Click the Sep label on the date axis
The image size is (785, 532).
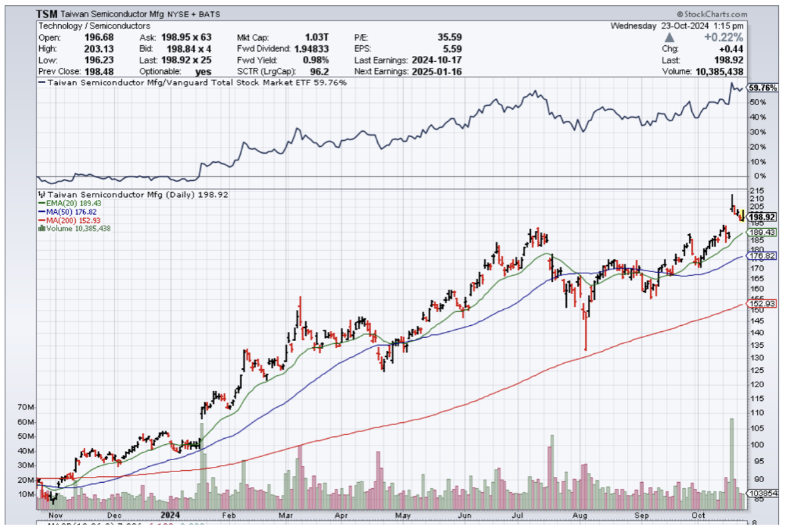(641, 515)
